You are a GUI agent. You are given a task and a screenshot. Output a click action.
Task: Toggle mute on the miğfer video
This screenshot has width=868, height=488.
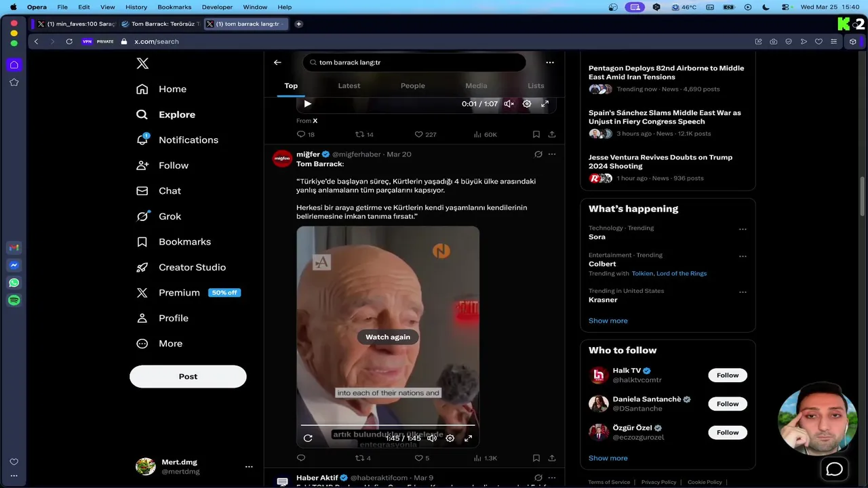[x=431, y=438]
